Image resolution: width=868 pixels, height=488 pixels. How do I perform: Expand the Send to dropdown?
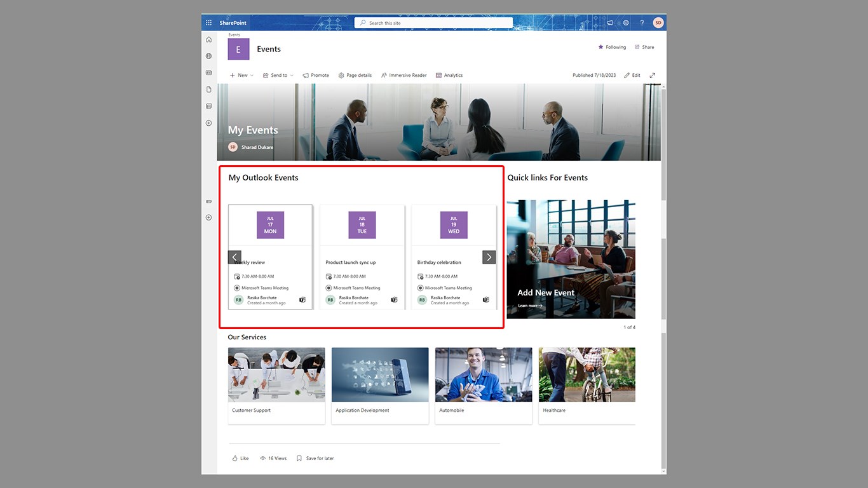click(x=278, y=75)
